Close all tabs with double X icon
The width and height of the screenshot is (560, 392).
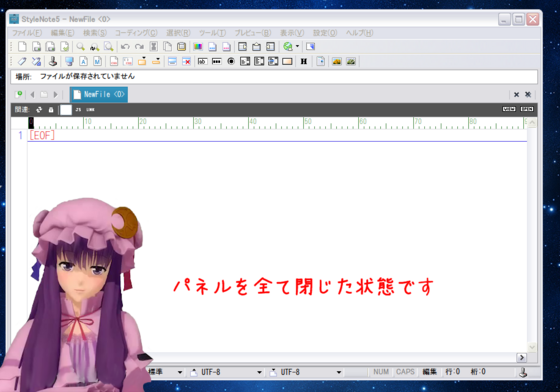point(528,95)
